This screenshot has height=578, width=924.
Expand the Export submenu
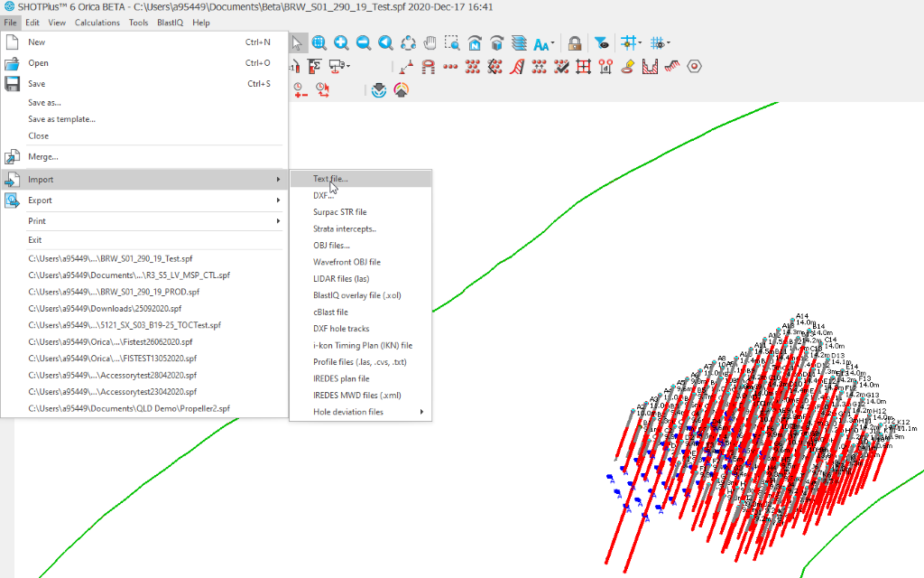(144, 200)
